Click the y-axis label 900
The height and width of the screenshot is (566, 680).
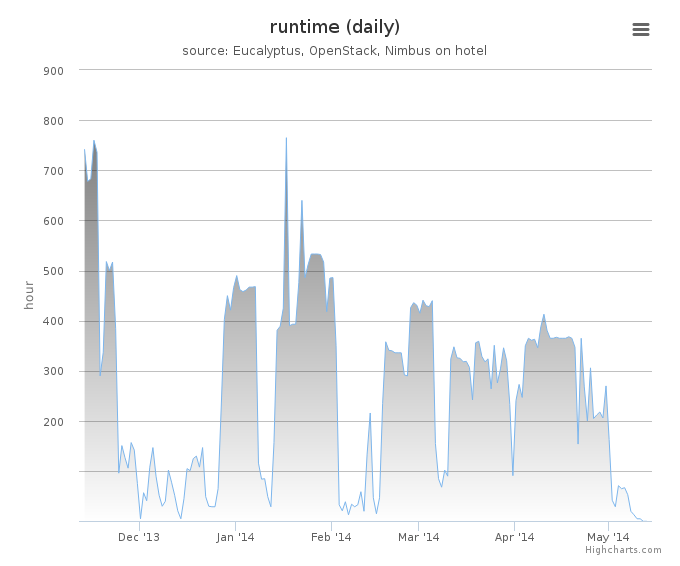(53, 71)
